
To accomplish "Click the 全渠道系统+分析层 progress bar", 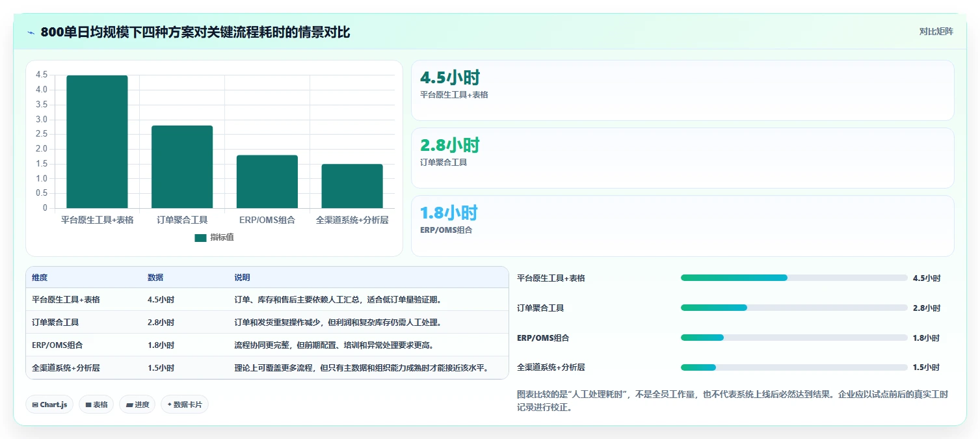I will point(794,367).
